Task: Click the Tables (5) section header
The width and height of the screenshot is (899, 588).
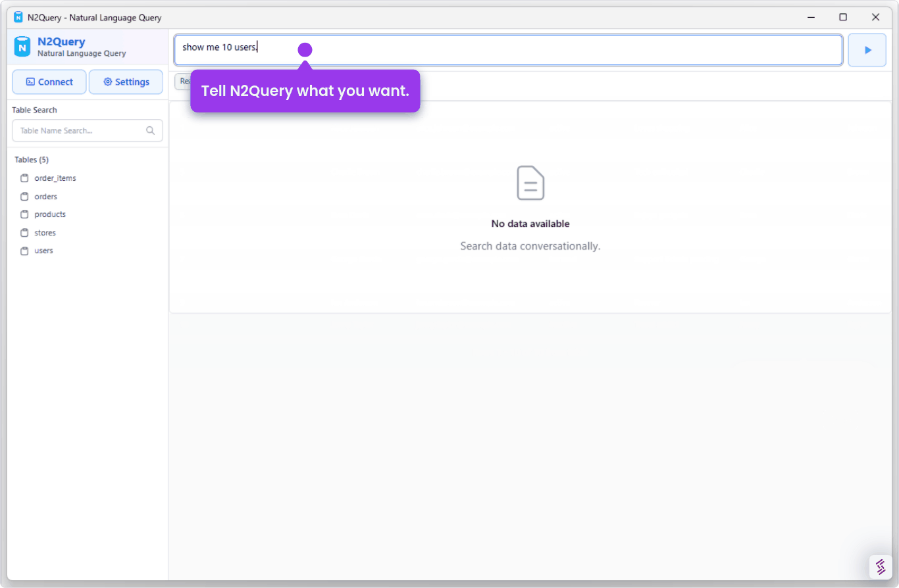Action: (x=31, y=159)
